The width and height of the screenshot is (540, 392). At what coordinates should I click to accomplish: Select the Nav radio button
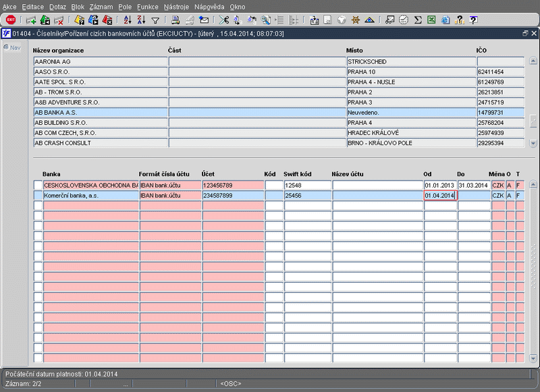click(6, 47)
